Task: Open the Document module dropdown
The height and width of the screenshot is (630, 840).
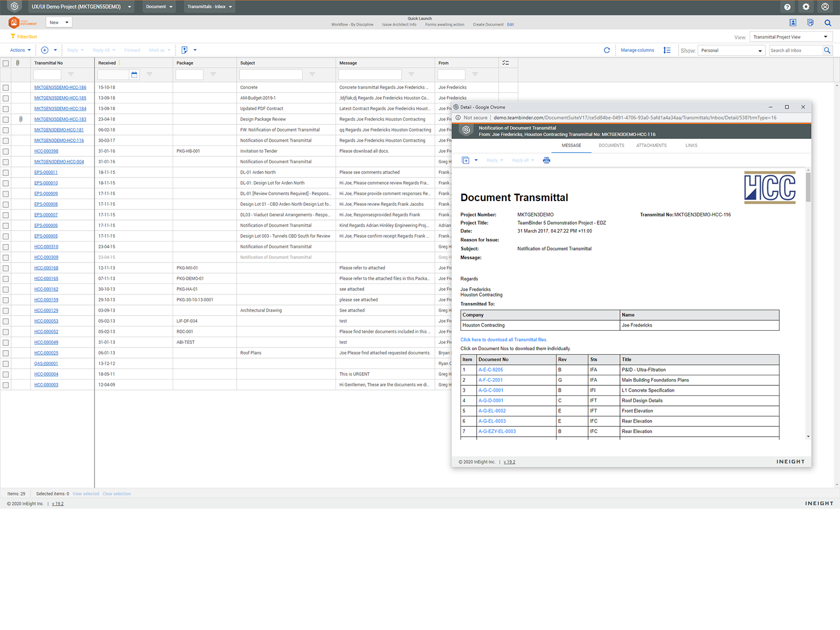Action: [159, 7]
